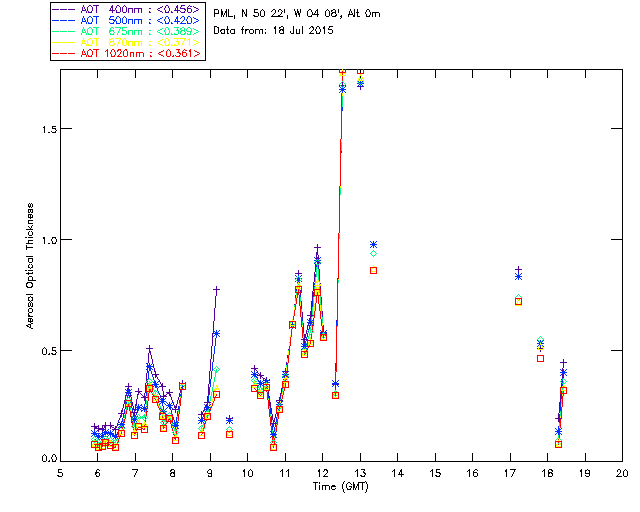Click the isolated red square marker near 13.3 hours
This screenshot has height=512, width=640.
[x=373, y=270]
